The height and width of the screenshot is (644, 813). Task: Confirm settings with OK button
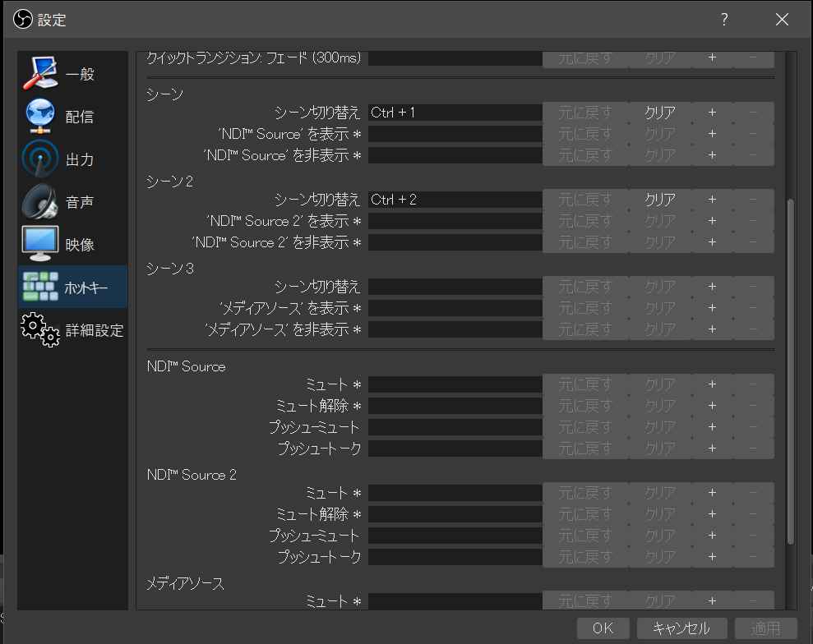[x=603, y=628]
